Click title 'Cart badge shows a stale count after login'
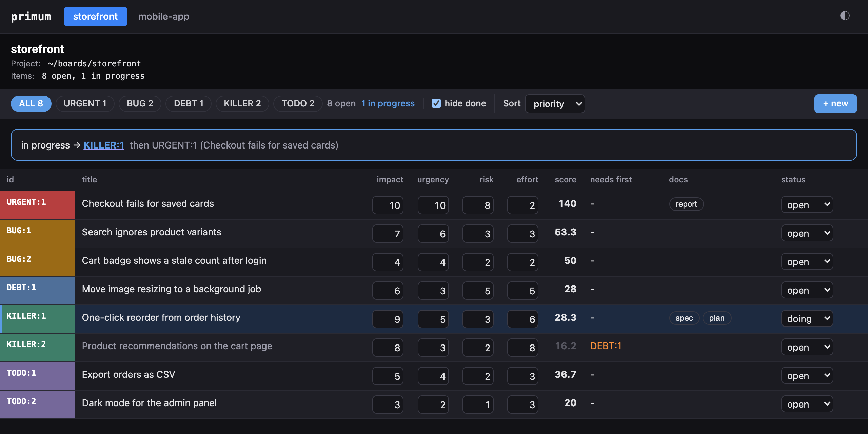 coord(174,260)
